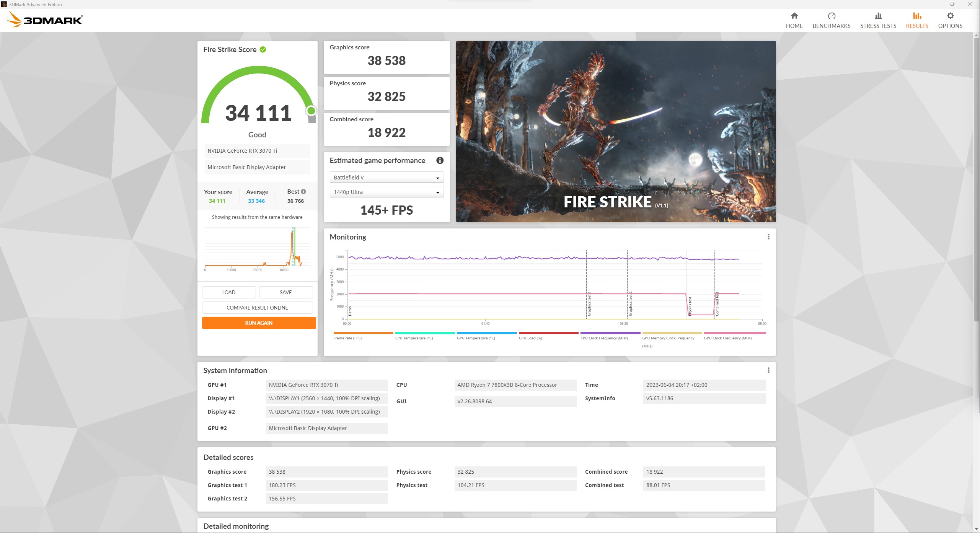Open the Monitoring panel three-dot menu

tap(768, 237)
